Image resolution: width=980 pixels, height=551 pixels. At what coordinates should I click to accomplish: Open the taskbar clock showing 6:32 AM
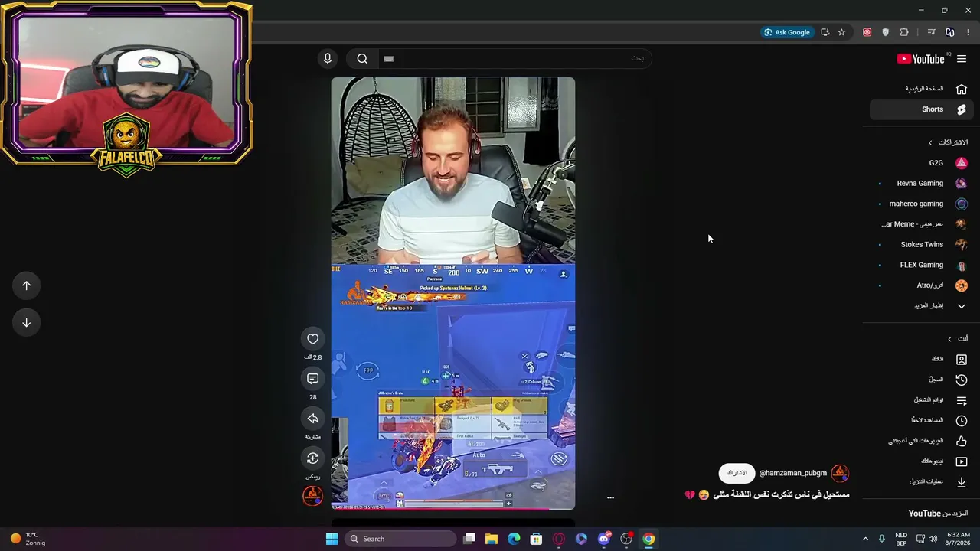(x=958, y=539)
